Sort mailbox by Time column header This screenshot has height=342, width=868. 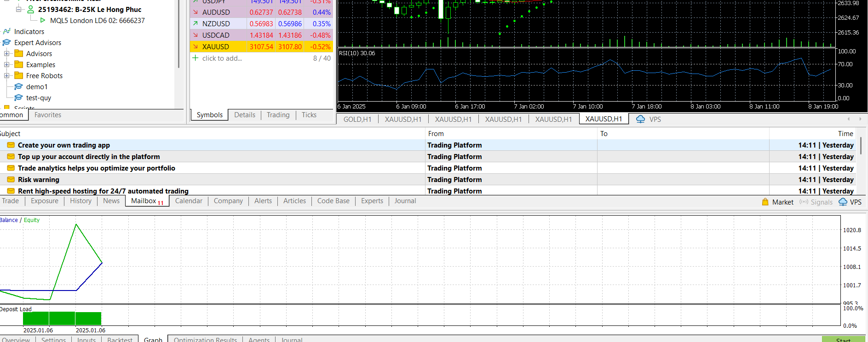812,133
